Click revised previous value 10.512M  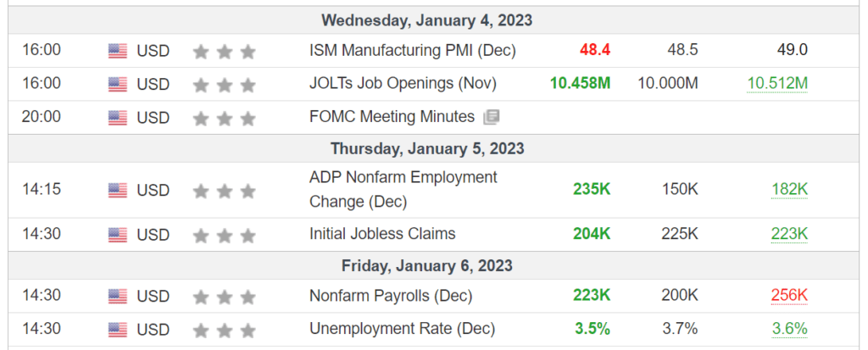(x=777, y=84)
